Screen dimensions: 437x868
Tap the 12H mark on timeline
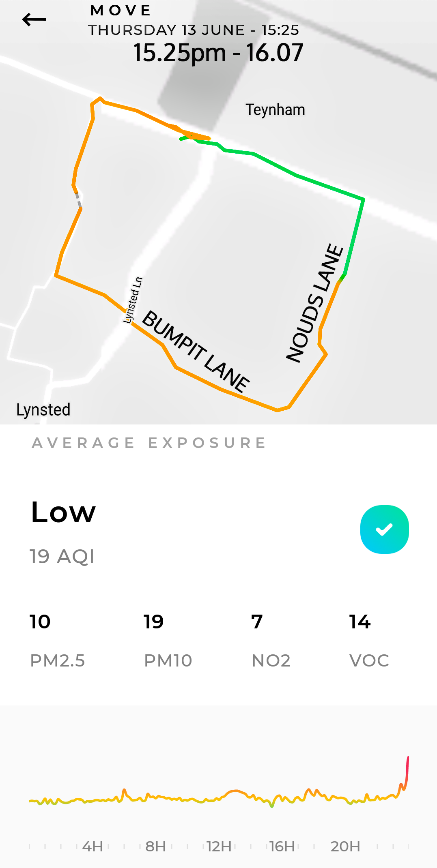pyautogui.click(x=219, y=847)
